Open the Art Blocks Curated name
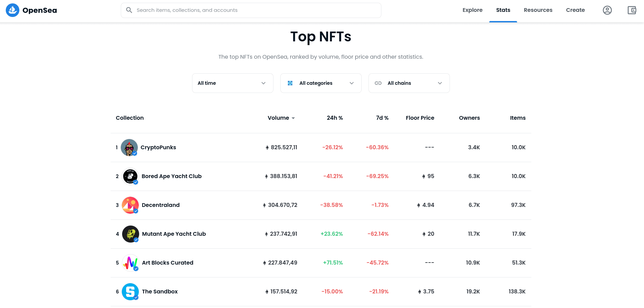This screenshot has width=644, height=308. pyautogui.click(x=168, y=263)
